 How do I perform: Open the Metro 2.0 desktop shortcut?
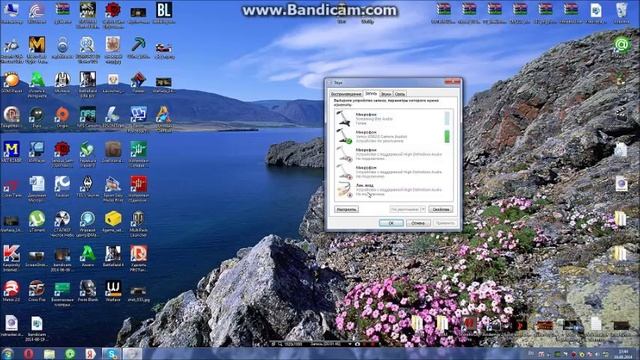pos(11,291)
